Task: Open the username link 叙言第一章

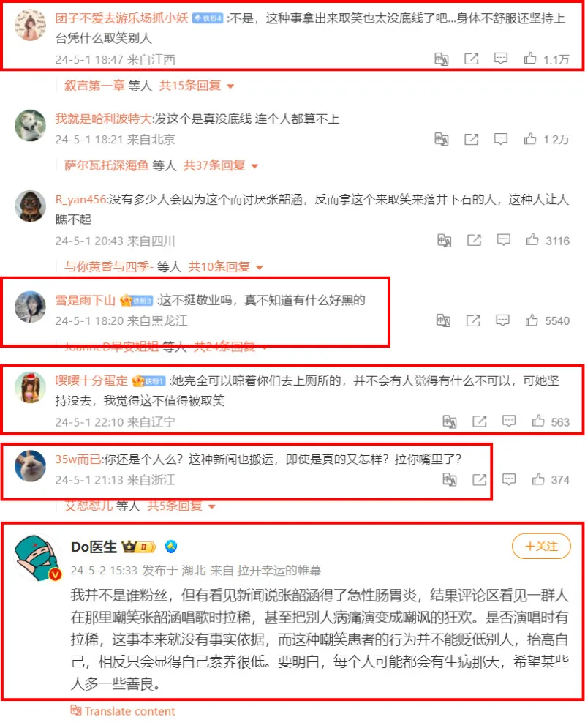Action: (94, 86)
